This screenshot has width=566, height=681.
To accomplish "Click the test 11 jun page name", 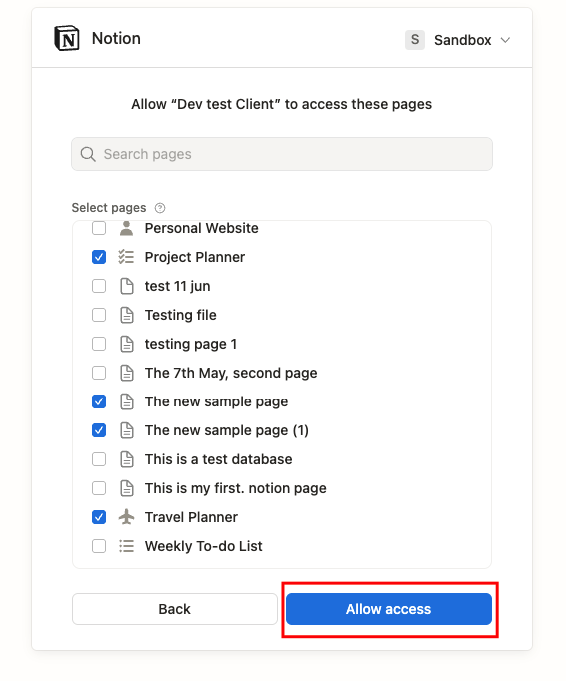I will pos(177,286).
